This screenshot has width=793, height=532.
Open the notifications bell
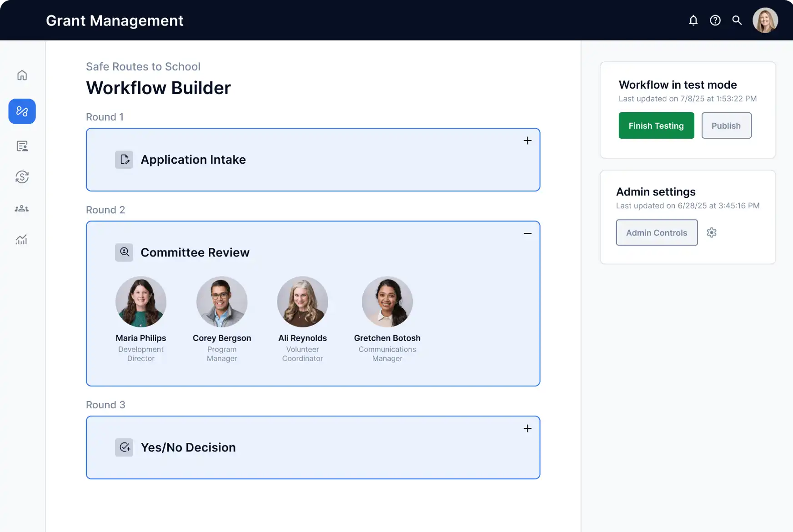693,20
